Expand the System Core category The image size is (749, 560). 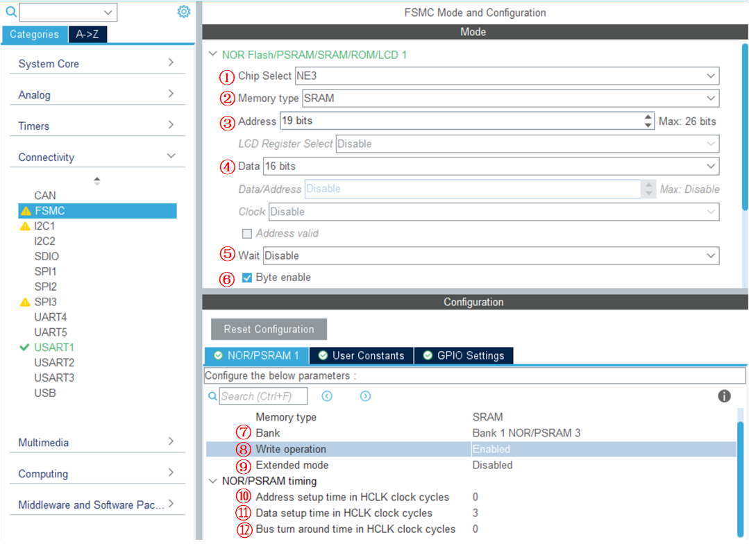click(96, 64)
